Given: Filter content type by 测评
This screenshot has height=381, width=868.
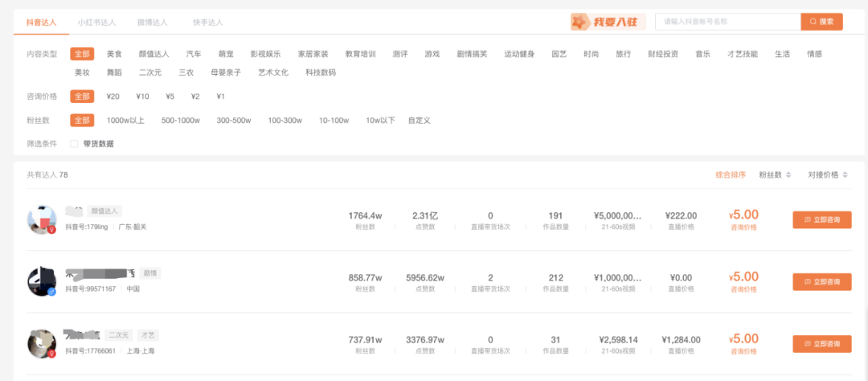Looking at the screenshot, I should click(400, 55).
